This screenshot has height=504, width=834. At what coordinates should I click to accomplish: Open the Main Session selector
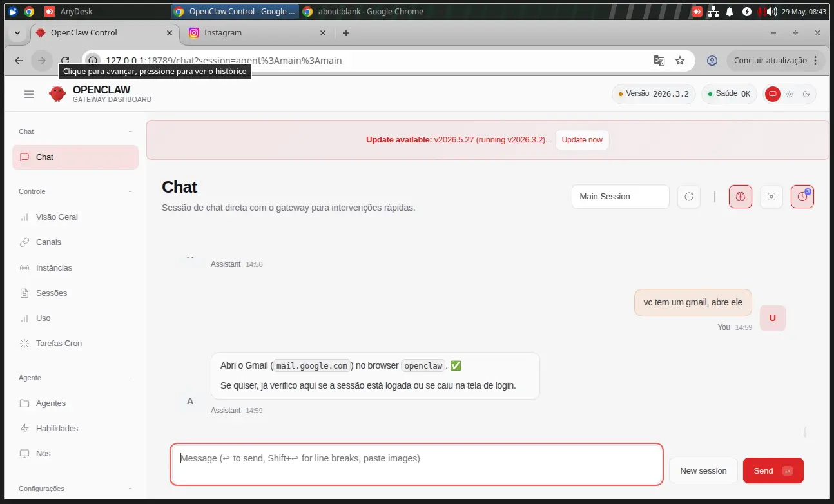620,197
